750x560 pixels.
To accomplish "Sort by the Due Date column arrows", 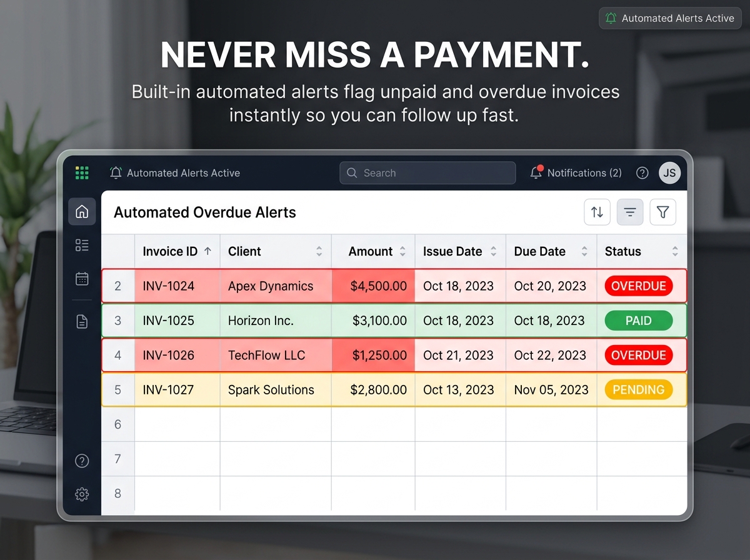I will click(x=584, y=251).
